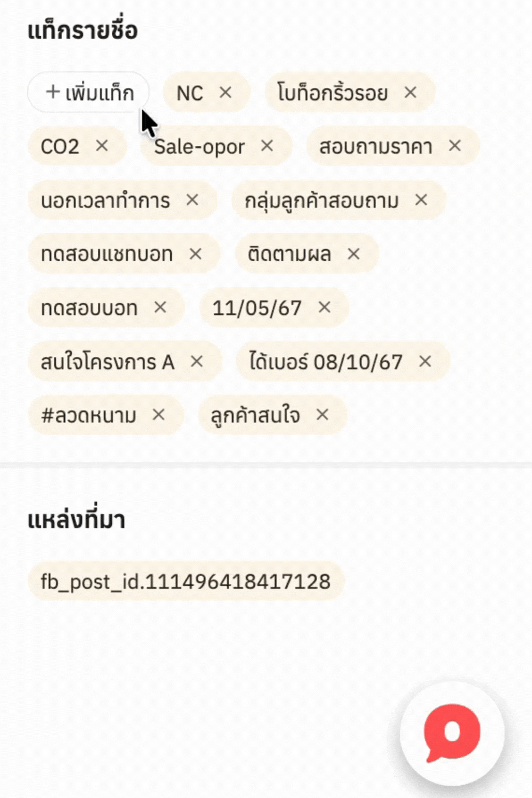This screenshot has width=532, height=798.
Task: Delete the สอบถามราคา tag
Action: [x=455, y=146]
